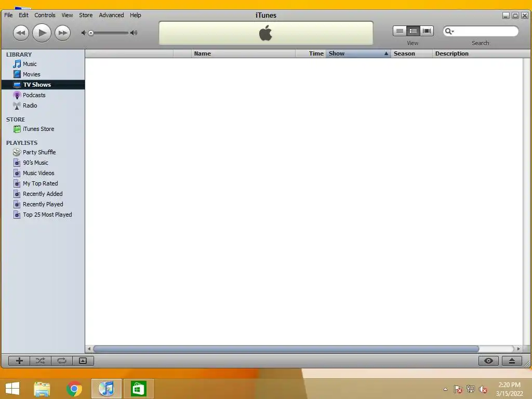Open the Store menu
The image size is (532, 399).
86,15
